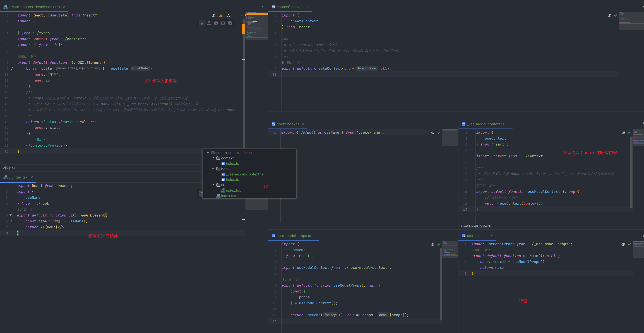Click the side-panel layout icon in floating toolbar
The image size is (644, 333).
216,23
